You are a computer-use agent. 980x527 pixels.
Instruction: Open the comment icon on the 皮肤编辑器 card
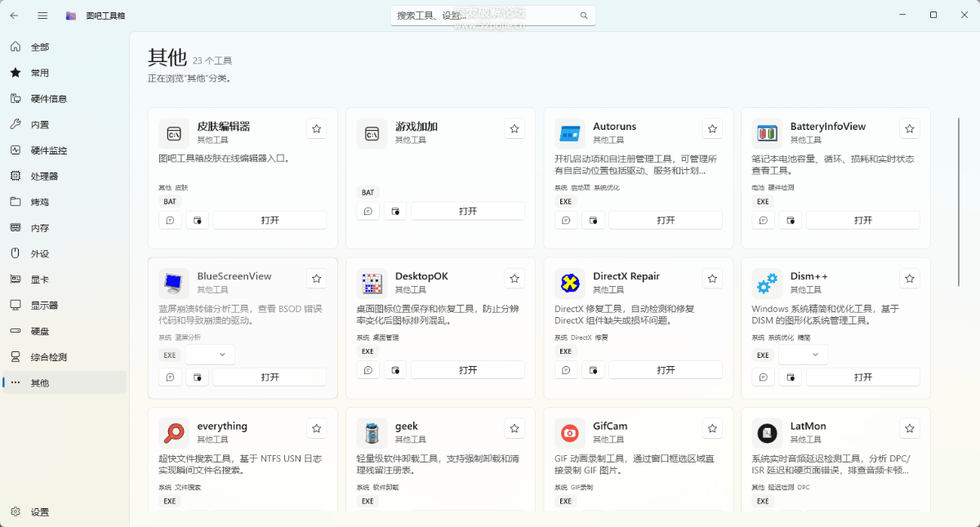[170, 220]
